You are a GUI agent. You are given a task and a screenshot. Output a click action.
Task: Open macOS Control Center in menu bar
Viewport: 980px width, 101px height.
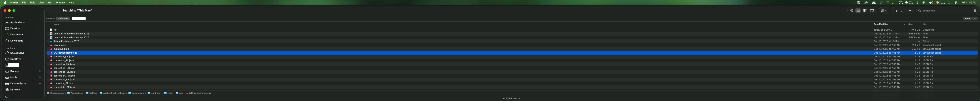[956, 3]
